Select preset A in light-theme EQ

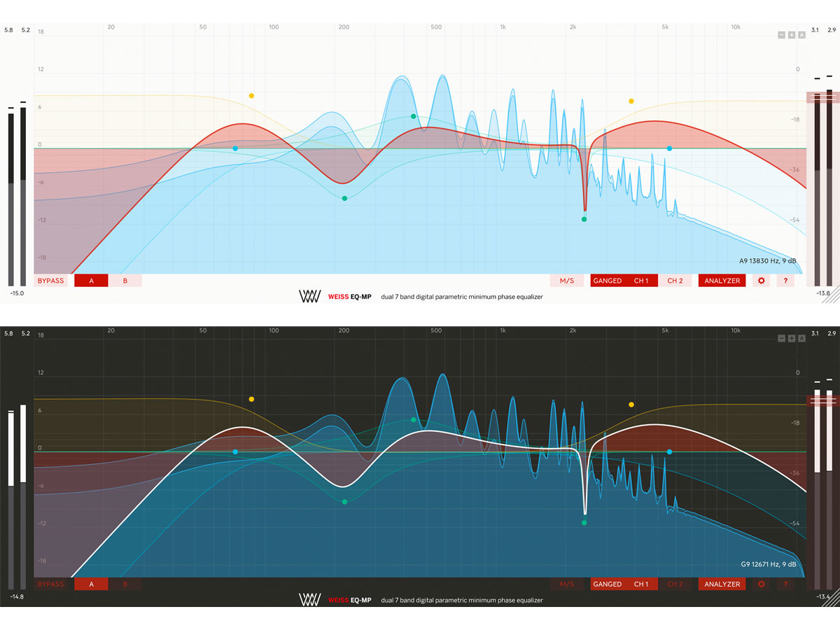pos(91,281)
